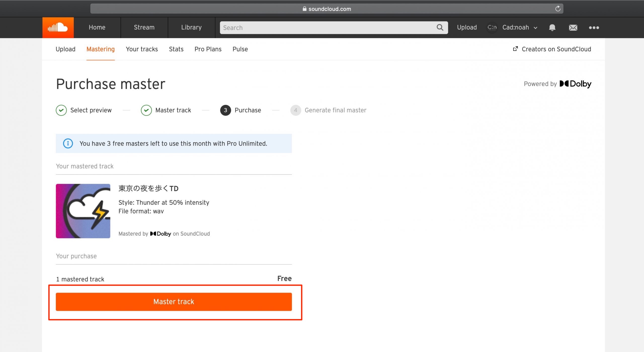Expand the Cad:noah account dropdown
This screenshot has width=644, height=352.
pos(535,28)
